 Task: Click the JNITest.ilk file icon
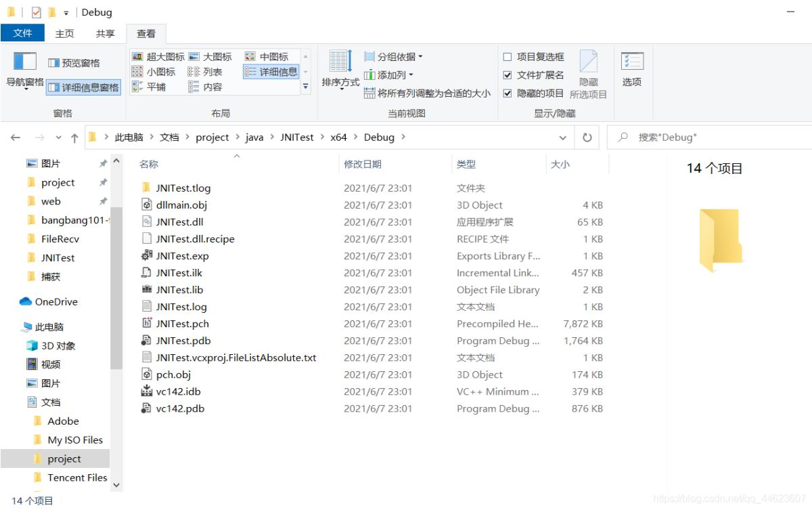(x=146, y=272)
